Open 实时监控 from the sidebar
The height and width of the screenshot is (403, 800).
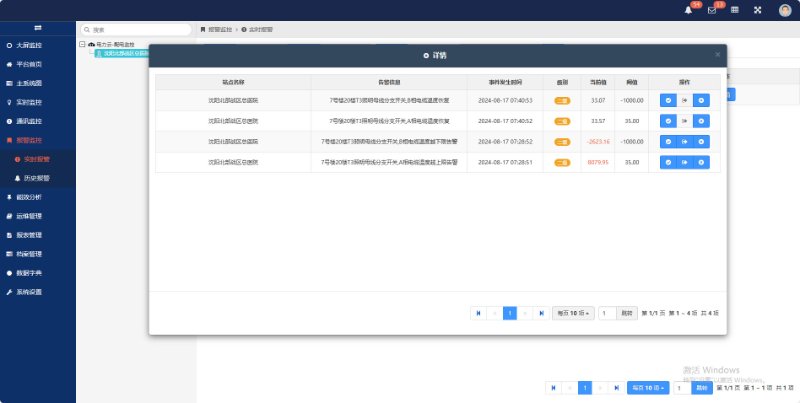[30, 102]
